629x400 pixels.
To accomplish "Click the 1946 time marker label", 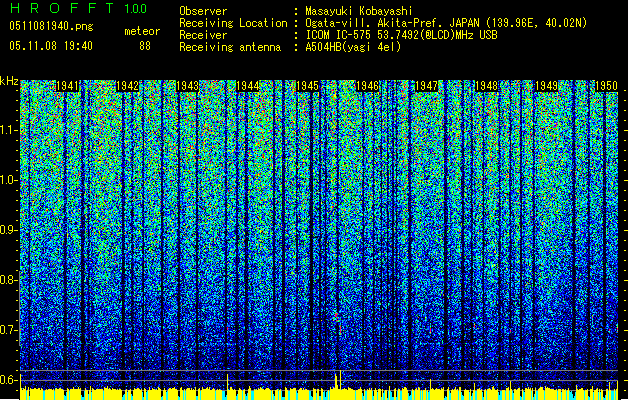I will [x=367, y=86].
